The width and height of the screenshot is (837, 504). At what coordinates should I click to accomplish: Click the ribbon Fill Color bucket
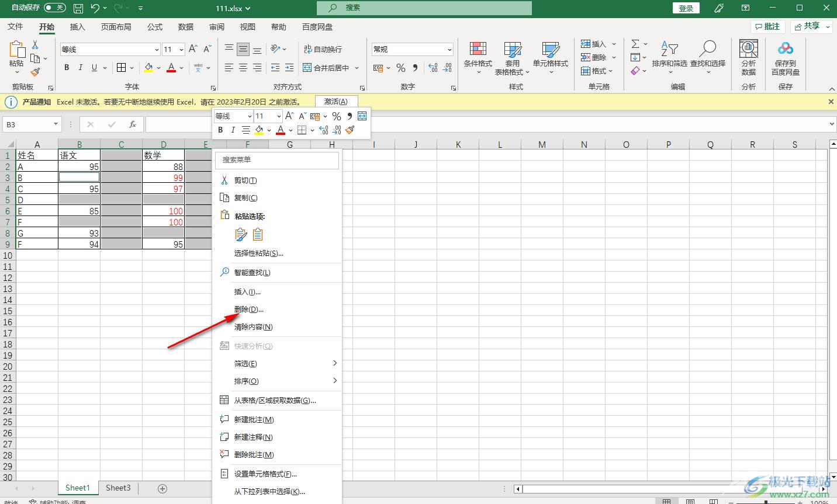click(148, 68)
